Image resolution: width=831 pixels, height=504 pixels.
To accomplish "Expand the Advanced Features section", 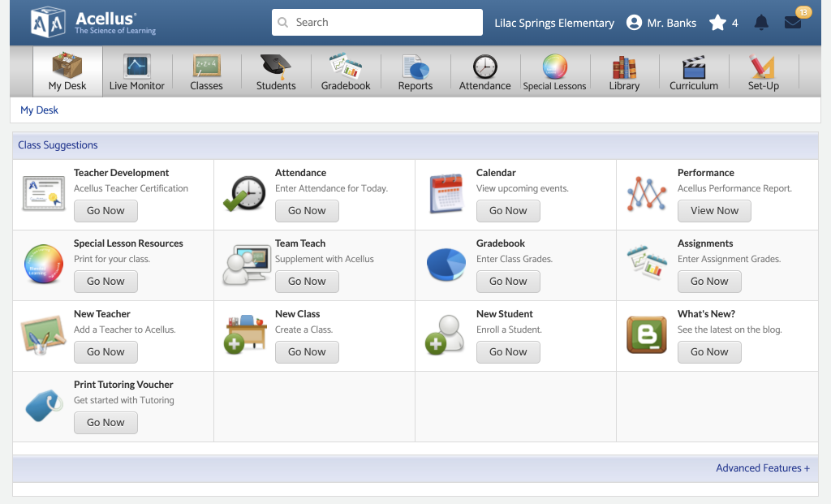I will point(762,467).
